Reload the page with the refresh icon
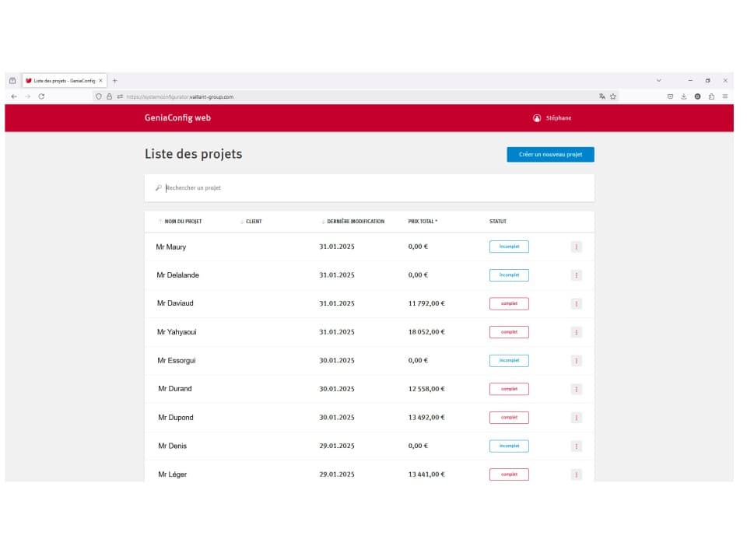The image size is (747, 560). [41, 96]
